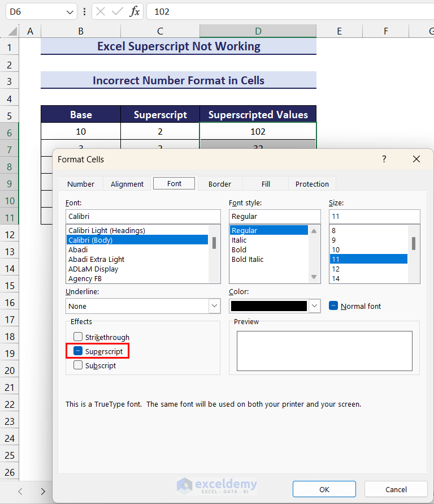Image resolution: width=434 pixels, height=504 pixels.
Task: Select the Agency FB font
Action: [137, 279]
